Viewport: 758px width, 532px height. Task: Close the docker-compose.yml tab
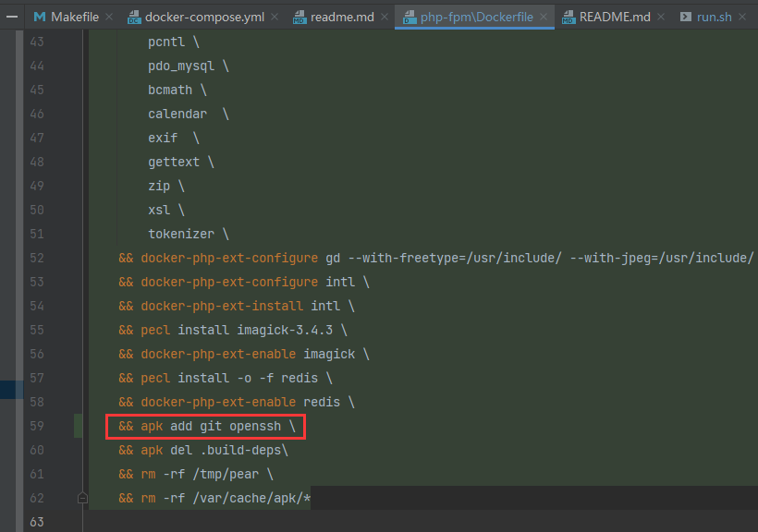(x=274, y=17)
